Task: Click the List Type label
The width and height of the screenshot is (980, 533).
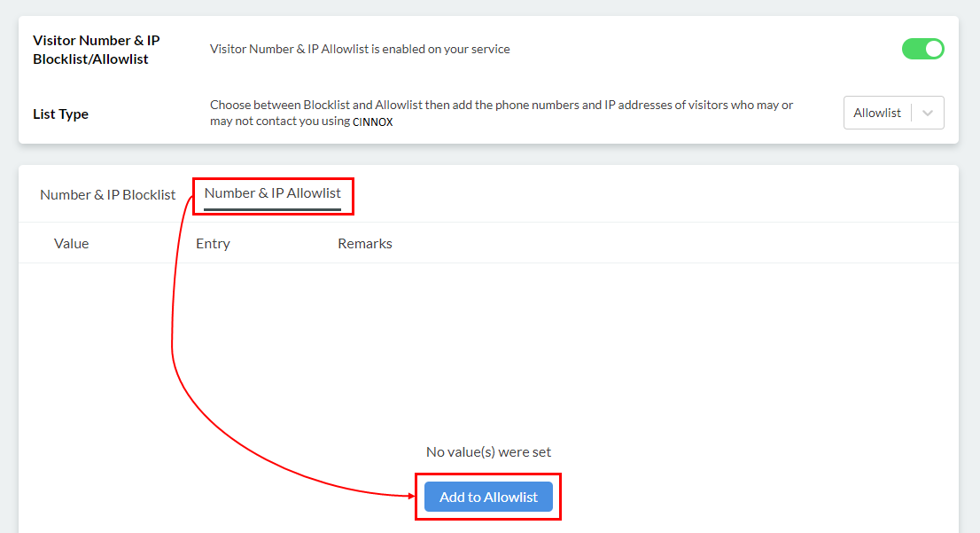Action: click(x=60, y=114)
